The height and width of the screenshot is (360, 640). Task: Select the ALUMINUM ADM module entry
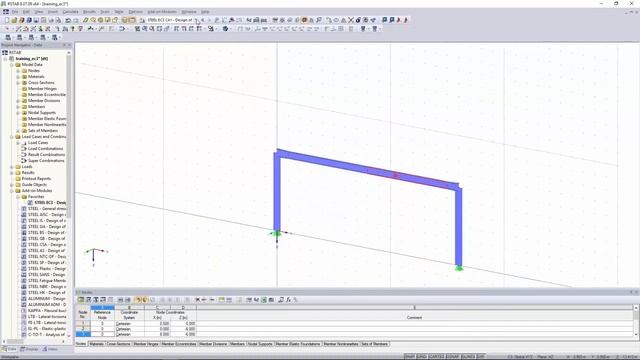[x=47, y=304]
